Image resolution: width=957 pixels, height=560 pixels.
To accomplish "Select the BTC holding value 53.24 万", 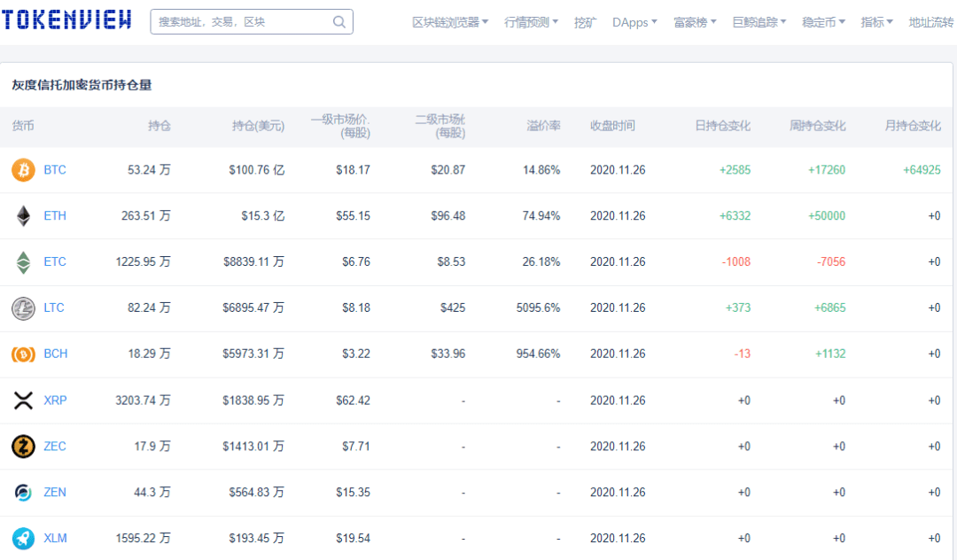I will tap(149, 170).
